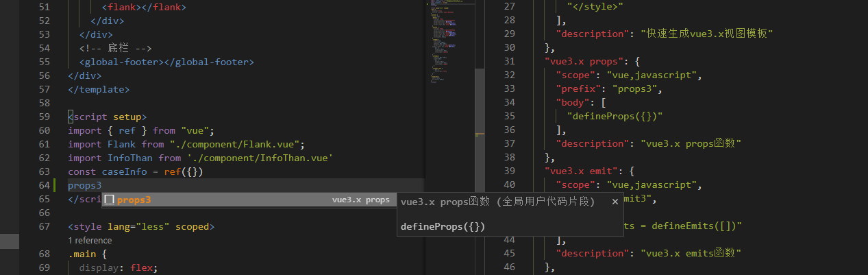Click defineProps({}) preview in the details popup
The image size is (868, 275).
pyautogui.click(x=443, y=226)
